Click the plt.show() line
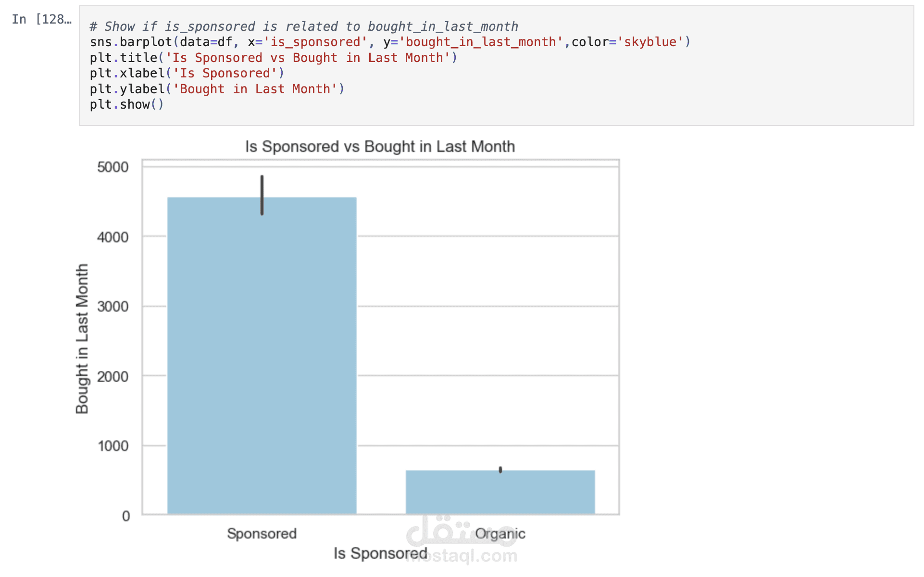This screenshot has height=577, width=924. pos(126,104)
